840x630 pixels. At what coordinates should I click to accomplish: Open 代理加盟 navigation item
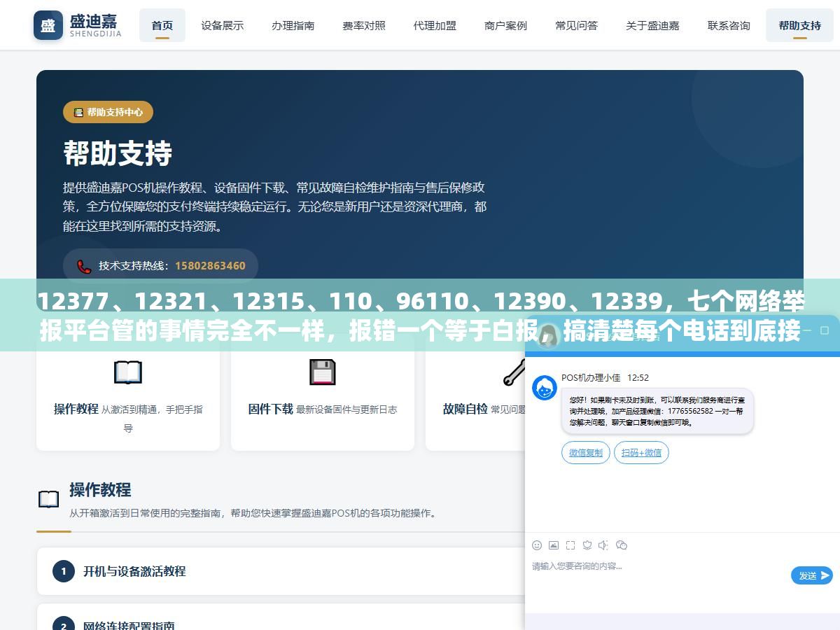435,25
